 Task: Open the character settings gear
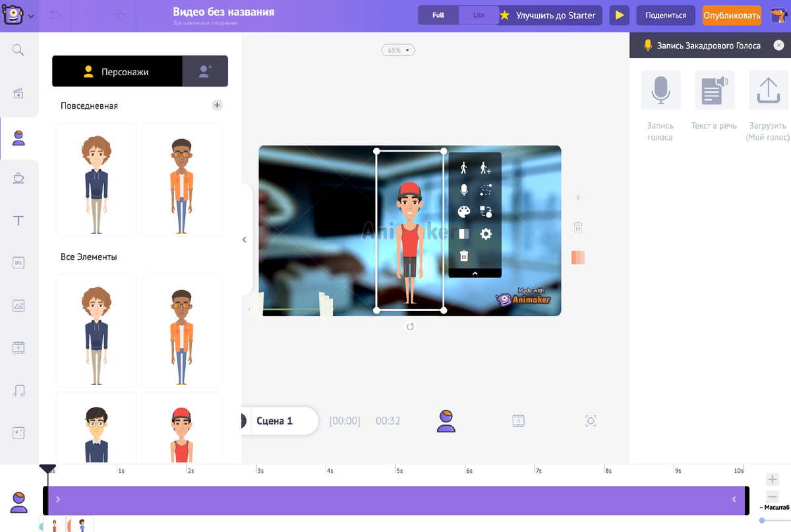pos(486,233)
